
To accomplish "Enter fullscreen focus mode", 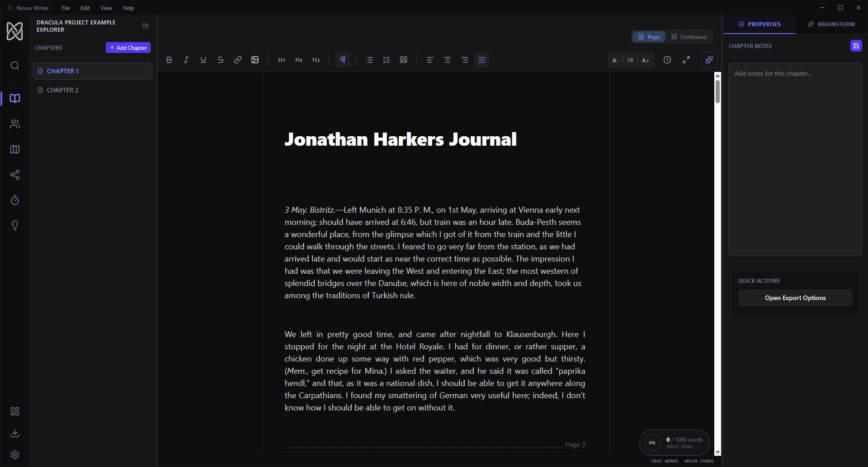I will (x=686, y=60).
